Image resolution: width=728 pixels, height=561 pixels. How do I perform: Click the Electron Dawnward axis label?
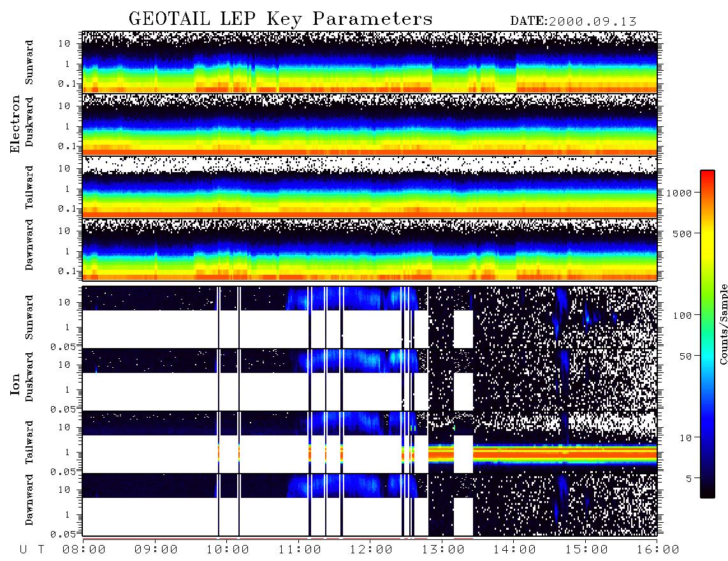(x=29, y=245)
